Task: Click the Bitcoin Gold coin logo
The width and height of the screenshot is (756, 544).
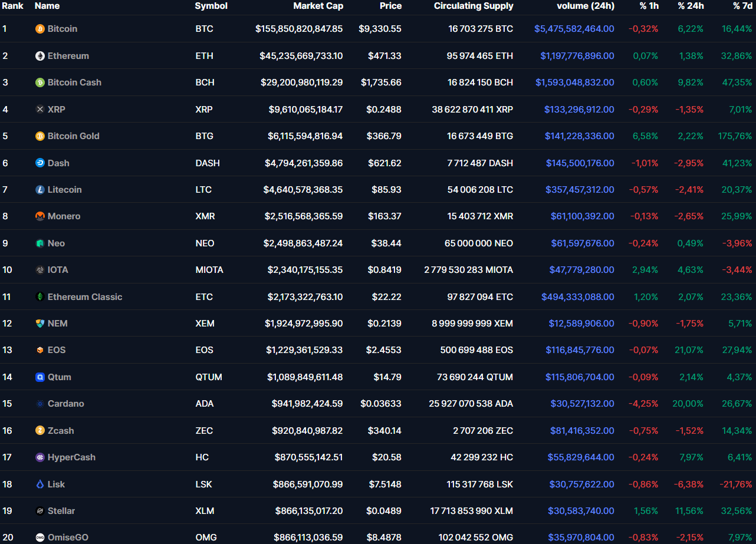Action: (40, 136)
